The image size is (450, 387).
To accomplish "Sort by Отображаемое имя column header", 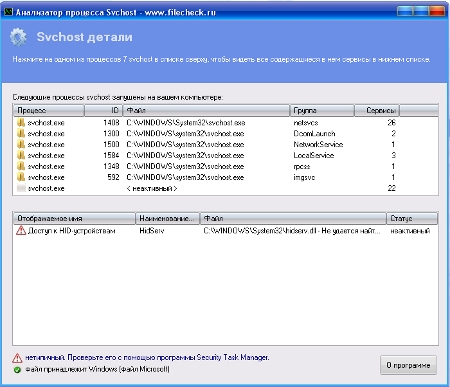I will click(x=74, y=218).
